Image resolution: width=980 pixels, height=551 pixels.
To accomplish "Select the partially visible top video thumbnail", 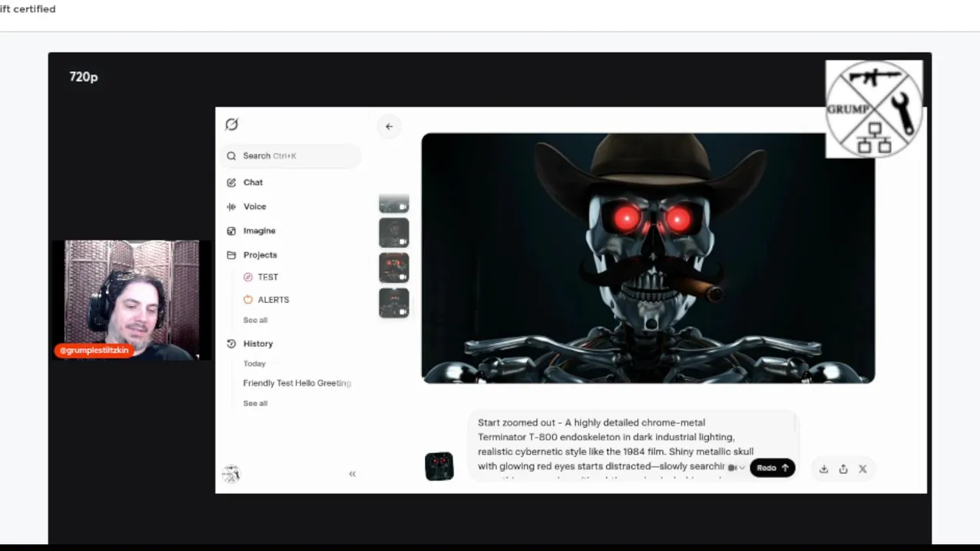I will [x=394, y=204].
